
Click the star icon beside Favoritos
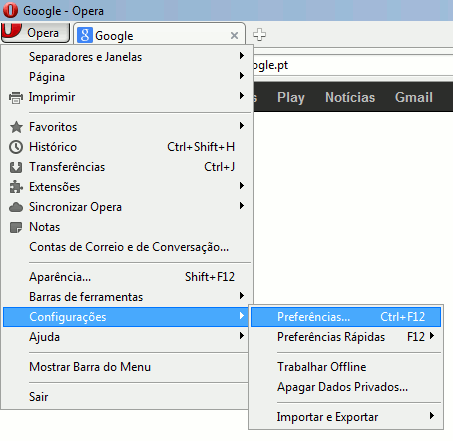[x=16, y=127]
